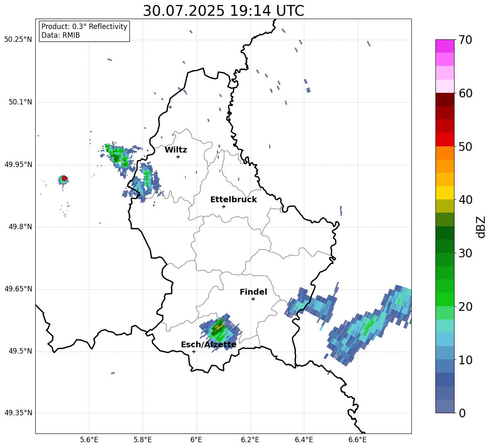Click the colorbar tick label '0'

coord(462,413)
